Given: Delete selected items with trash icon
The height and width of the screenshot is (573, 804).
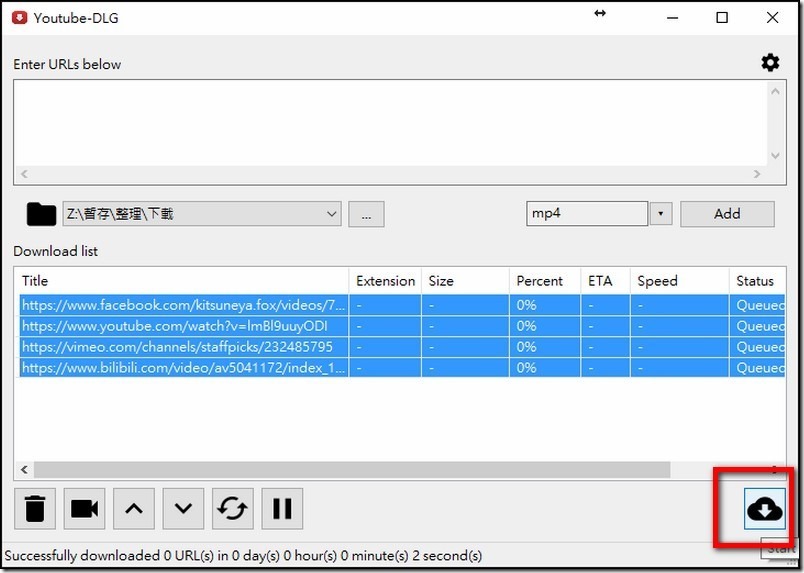Looking at the screenshot, I should [35, 508].
